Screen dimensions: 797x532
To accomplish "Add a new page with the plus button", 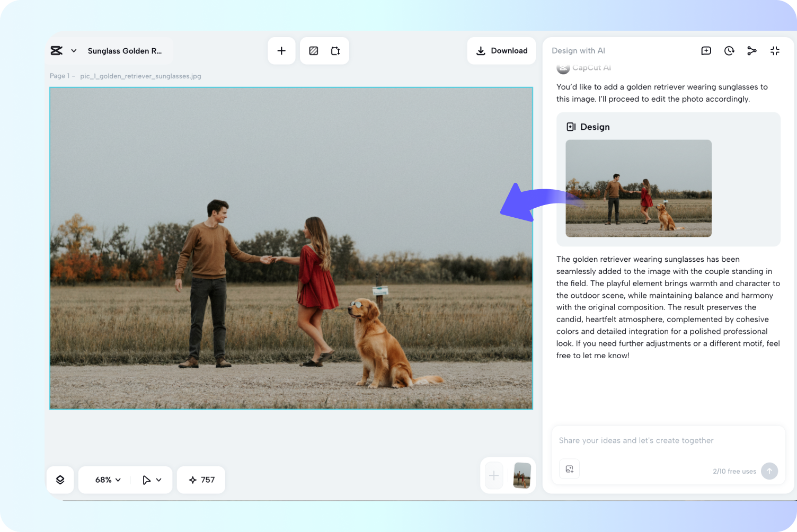I will pyautogui.click(x=493, y=475).
